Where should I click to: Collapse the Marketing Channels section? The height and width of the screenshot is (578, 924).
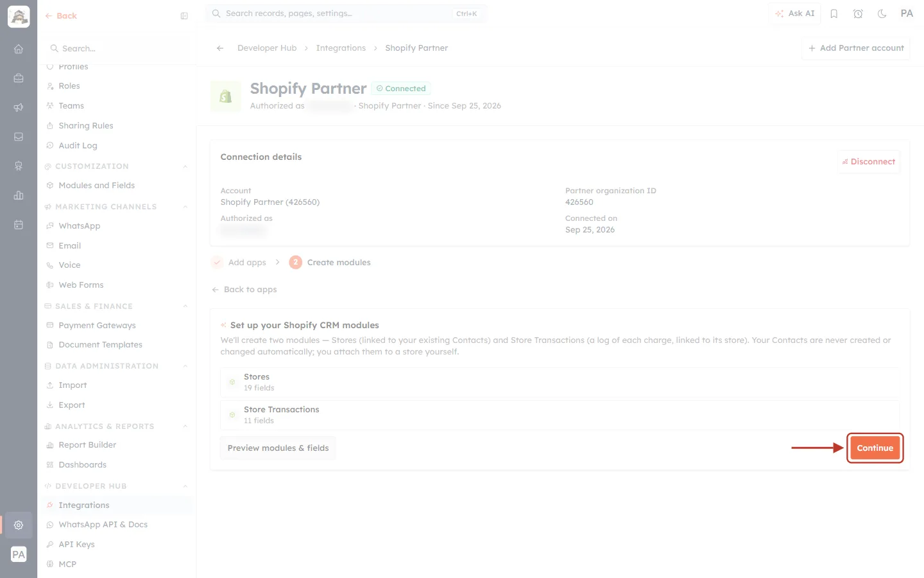coord(185,207)
